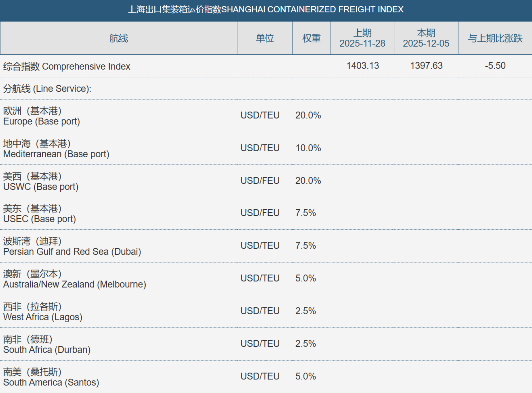Click the Persian Gulf and Red Sea route
This screenshot has width=532, height=393.
click(x=72, y=246)
